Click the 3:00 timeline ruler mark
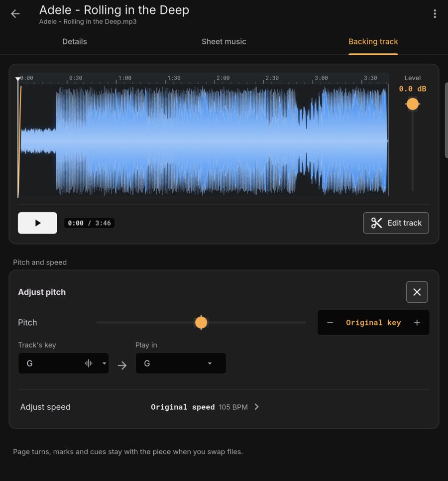This screenshot has height=481, width=448. (321, 78)
